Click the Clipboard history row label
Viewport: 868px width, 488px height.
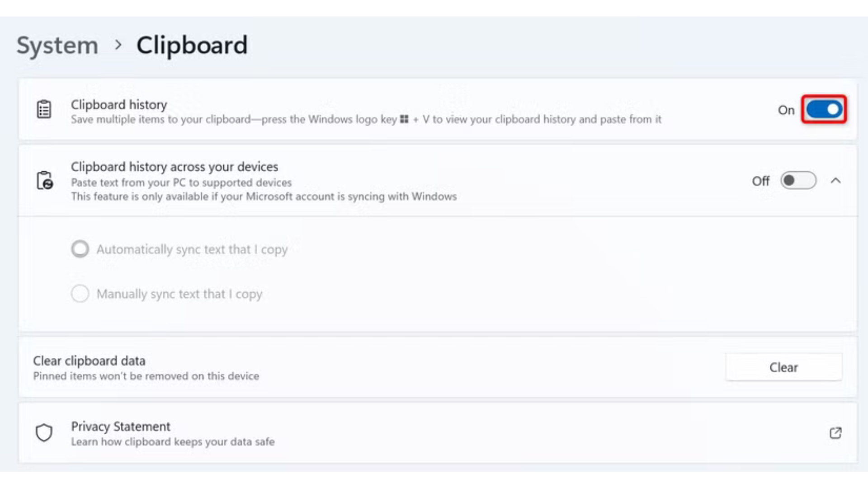point(119,104)
